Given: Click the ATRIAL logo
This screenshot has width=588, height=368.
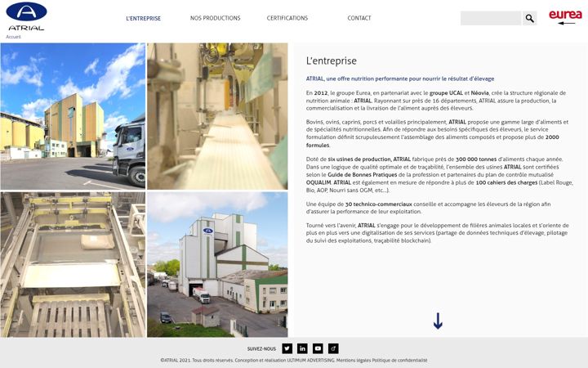Looking at the screenshot, I should click(26, 16).
